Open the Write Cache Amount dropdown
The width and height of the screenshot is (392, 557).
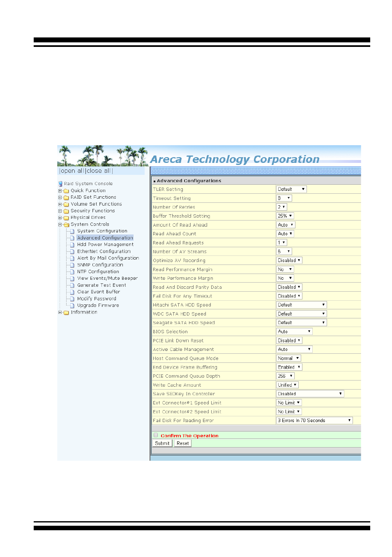click(x=287, y=385)
